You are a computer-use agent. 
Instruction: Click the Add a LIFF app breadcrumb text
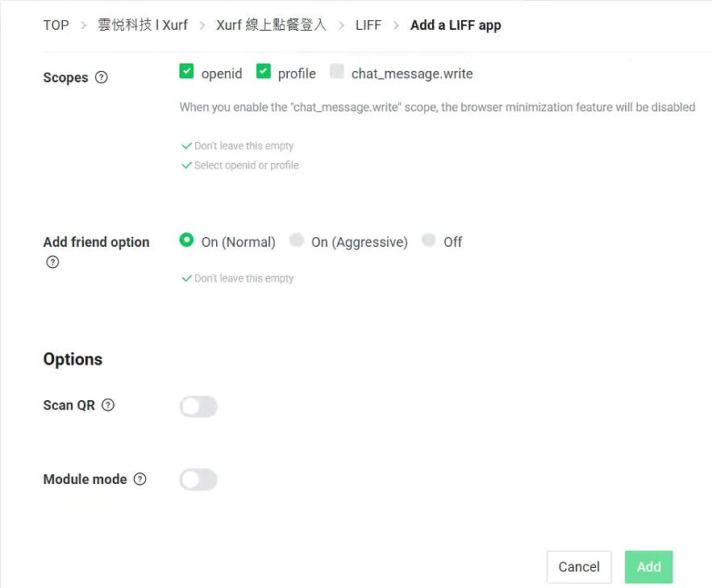[x=456, y=26]
